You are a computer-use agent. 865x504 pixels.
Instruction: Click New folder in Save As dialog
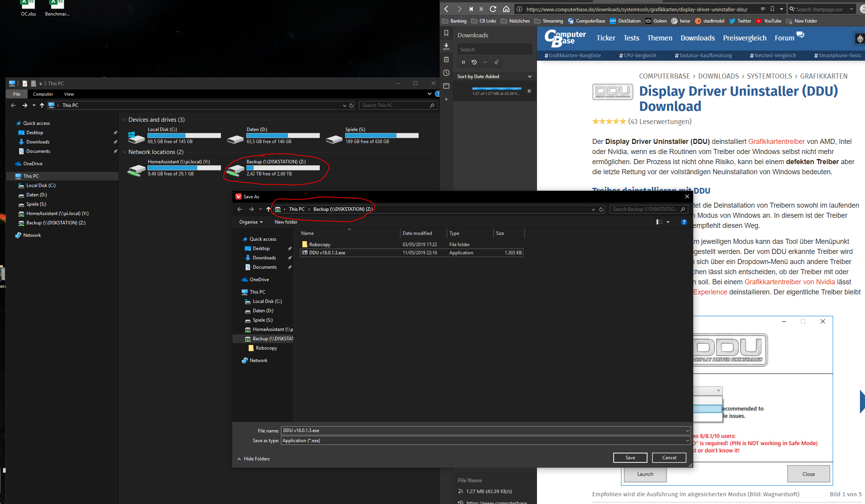click(x=286, y=222)
